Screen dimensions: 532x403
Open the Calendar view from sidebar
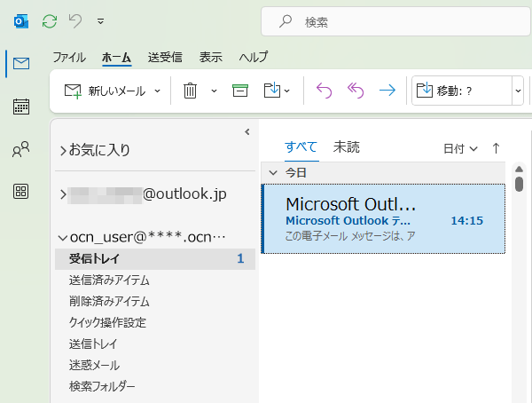click(21, 107)
